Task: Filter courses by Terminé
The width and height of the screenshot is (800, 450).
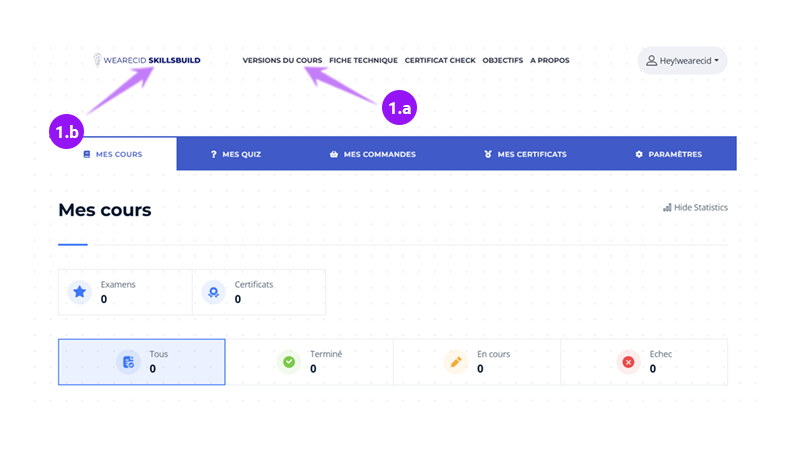Action: (x=309, y=362)
